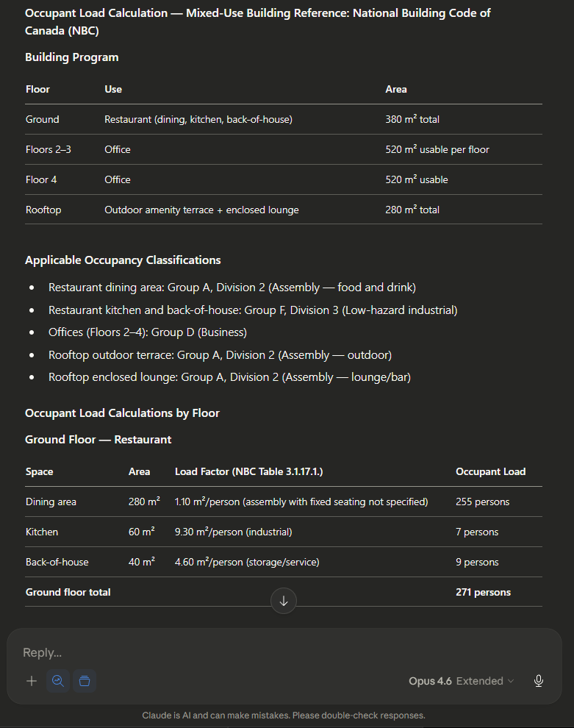Click "Applicable Occupancy Classifications" heading
The image size is (574, 728).
pos(123,260)
